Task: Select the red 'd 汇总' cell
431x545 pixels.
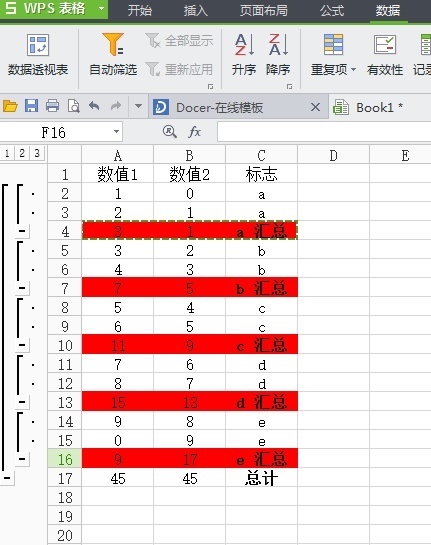Action: 261,402
